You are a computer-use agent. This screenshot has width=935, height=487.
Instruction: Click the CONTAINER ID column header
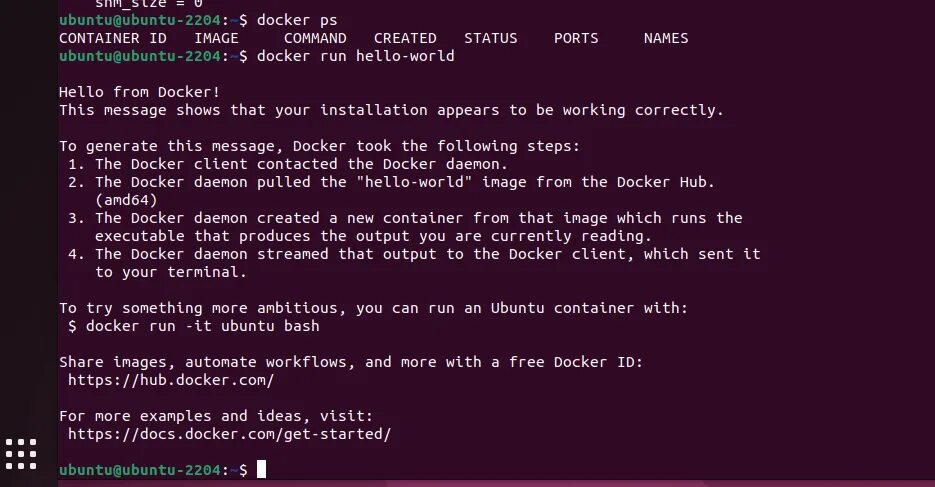point(113,38)
